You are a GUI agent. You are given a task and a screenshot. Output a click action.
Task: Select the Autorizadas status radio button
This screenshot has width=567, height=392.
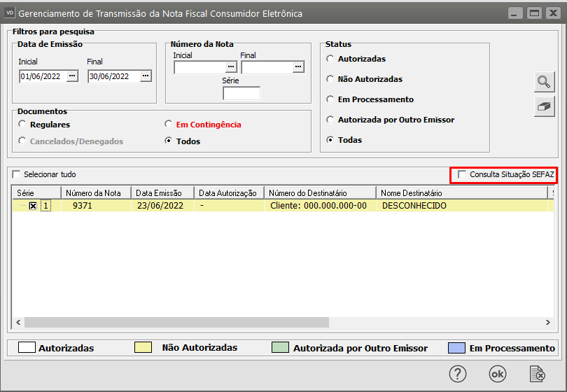[x=330, y=59]
